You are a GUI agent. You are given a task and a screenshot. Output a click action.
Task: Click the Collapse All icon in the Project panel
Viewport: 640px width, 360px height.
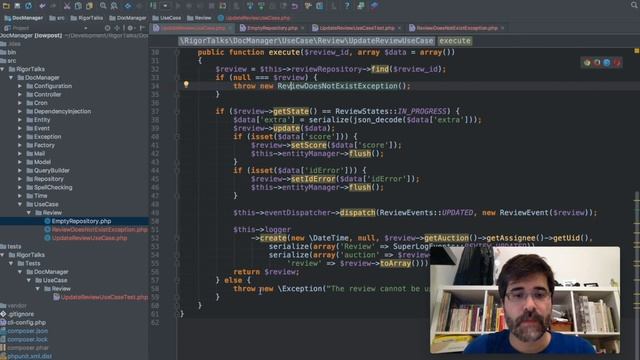pyautogui.click(x=118, y=28)
